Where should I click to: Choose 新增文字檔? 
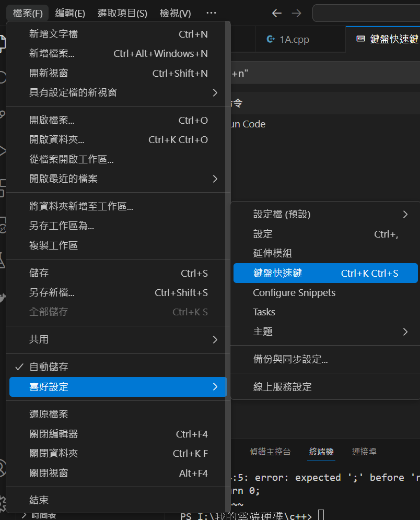point(118,34)
